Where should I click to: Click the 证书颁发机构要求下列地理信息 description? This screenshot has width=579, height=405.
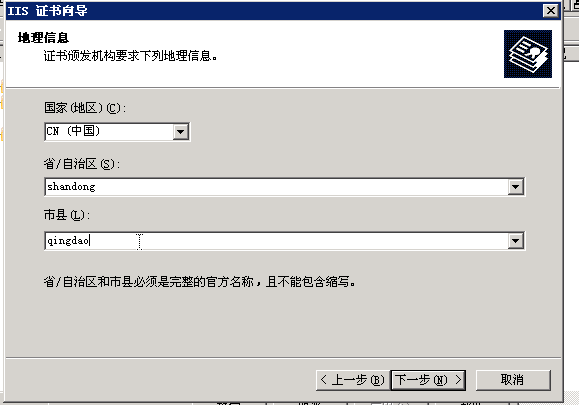click(x=130, y=56)
